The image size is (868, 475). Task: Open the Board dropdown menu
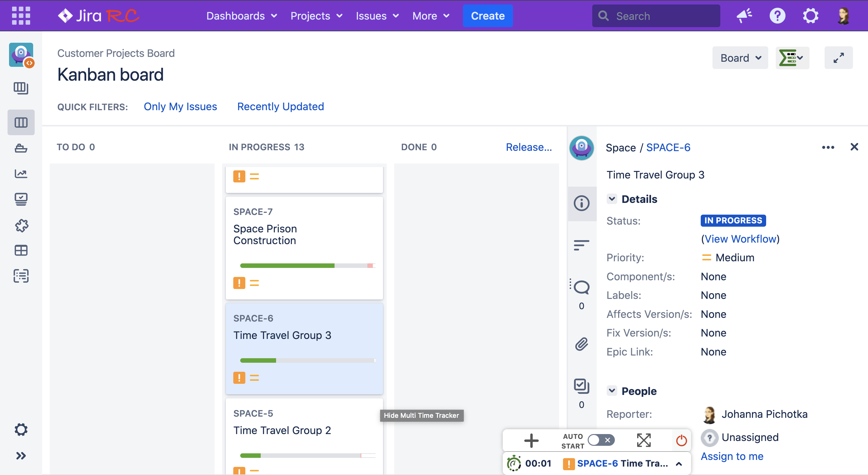pyautogui.click(x=740, y=58)
